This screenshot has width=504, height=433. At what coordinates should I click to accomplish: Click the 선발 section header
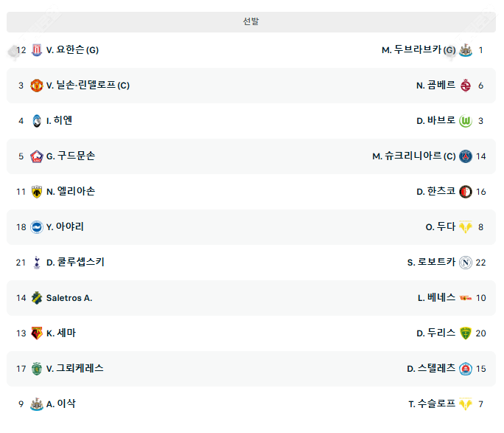tap(251, 22)
